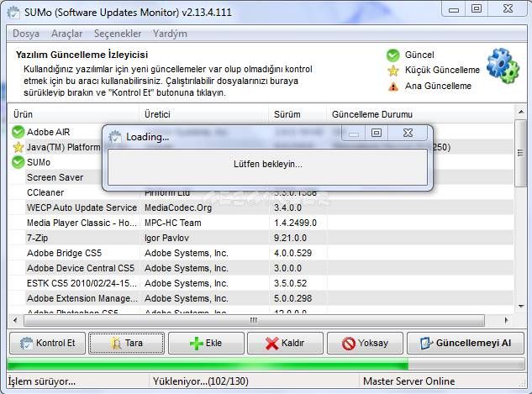Click the red X icon on Kaldır
The width and height of the screenshot is (532, 394).
272,344
